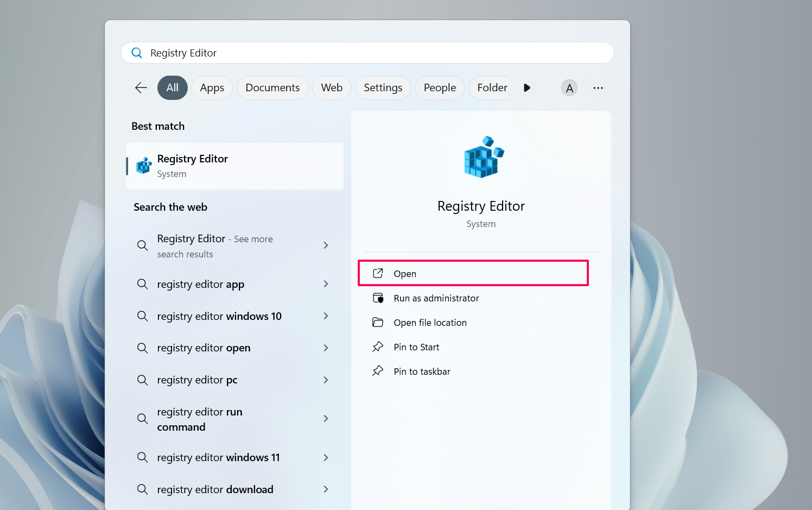Viewport: 812px width, 510px height.
Task: Select the All filter tab
Action: pos(173,88)
